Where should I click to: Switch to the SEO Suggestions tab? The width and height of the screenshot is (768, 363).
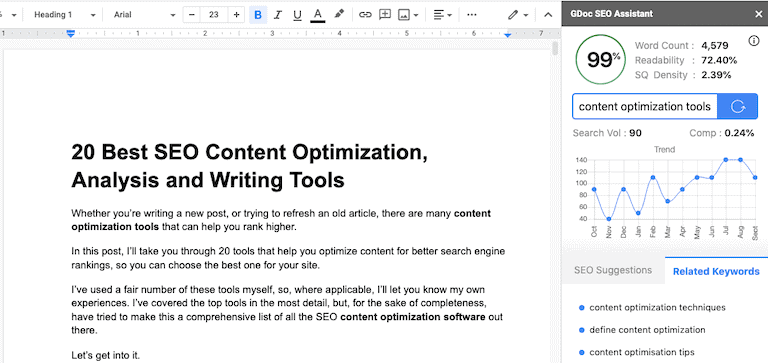pos(613,270)
